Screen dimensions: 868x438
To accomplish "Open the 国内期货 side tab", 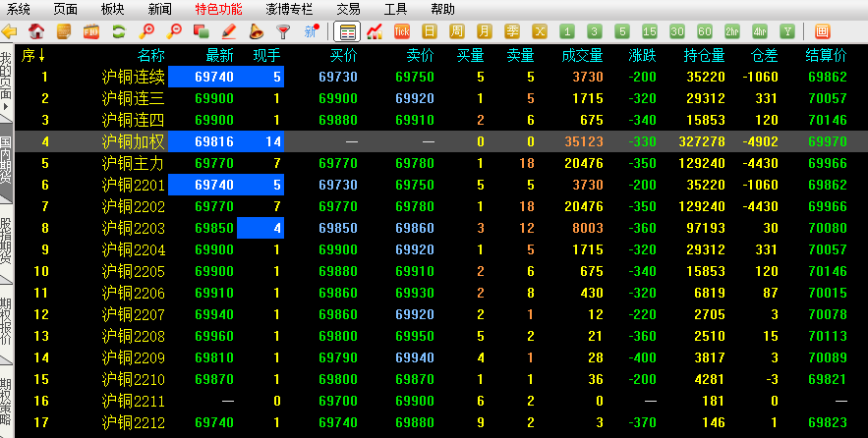I will (5, 162).
